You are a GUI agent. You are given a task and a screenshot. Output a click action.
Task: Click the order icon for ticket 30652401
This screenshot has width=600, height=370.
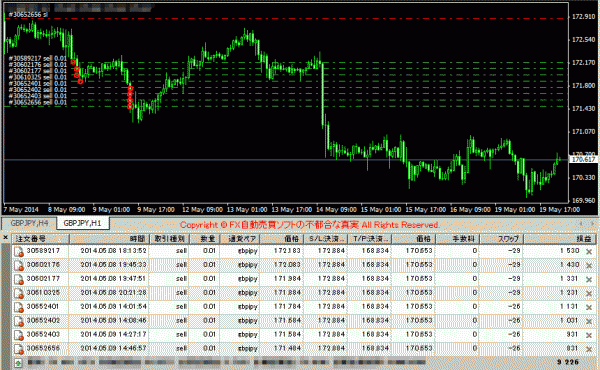[19, 307]
